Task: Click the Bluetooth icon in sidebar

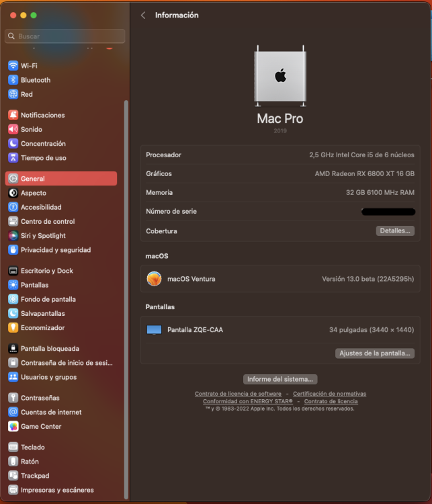Action: tap(13, 80)
